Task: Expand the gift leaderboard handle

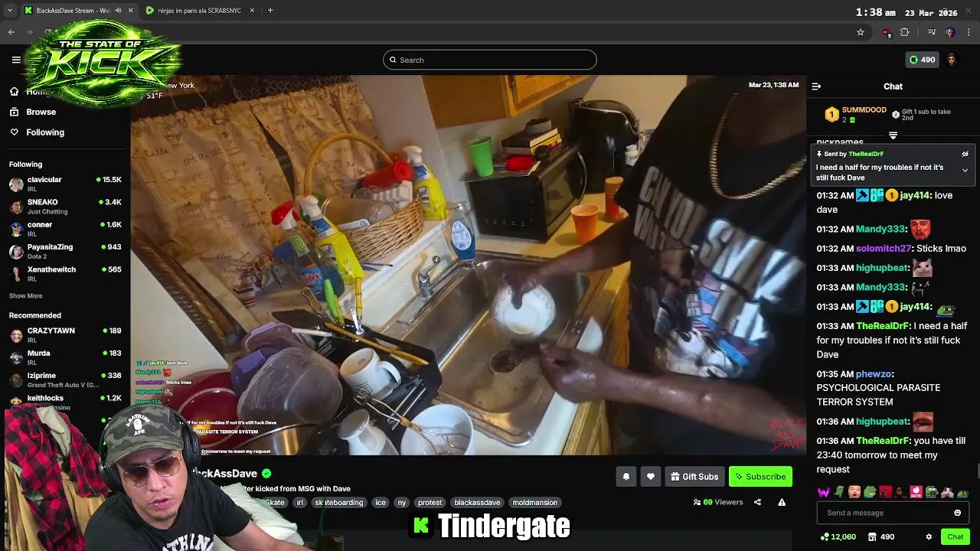Action: point(893,135)
